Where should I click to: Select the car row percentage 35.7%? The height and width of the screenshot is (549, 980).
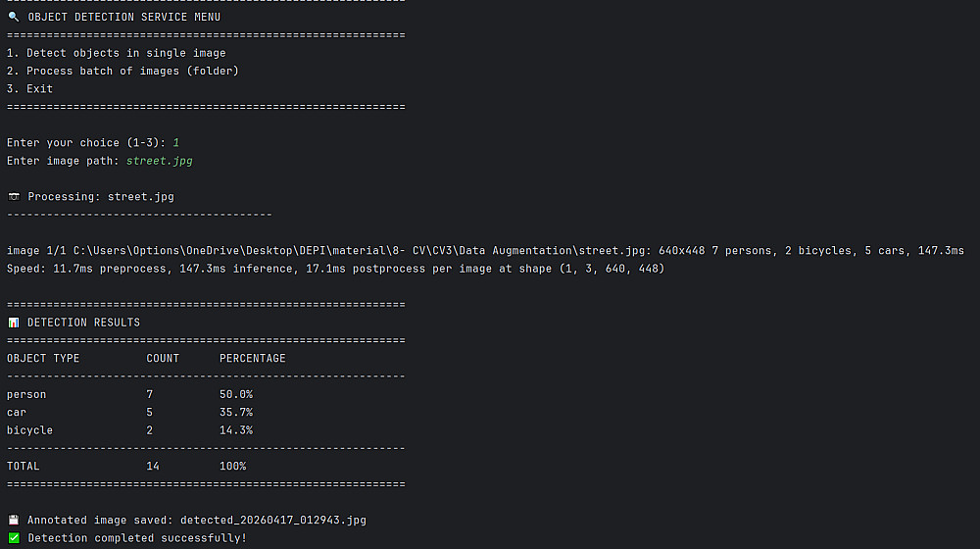click(235, 412)
